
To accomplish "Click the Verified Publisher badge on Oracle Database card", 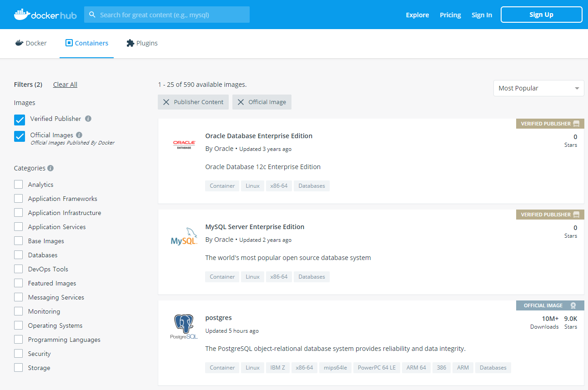I will (x=550, y=124).
